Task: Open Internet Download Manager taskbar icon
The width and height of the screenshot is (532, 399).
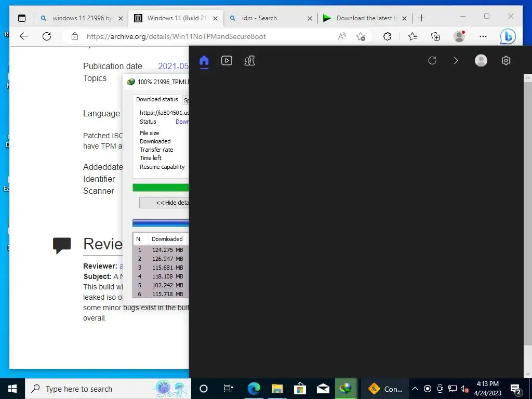Action: pos(345,389)
